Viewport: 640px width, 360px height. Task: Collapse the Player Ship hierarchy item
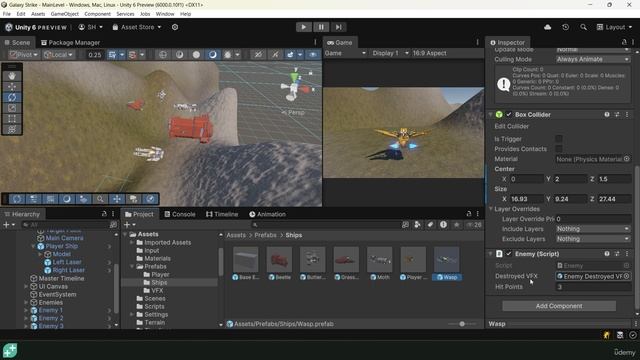point(33,246)
